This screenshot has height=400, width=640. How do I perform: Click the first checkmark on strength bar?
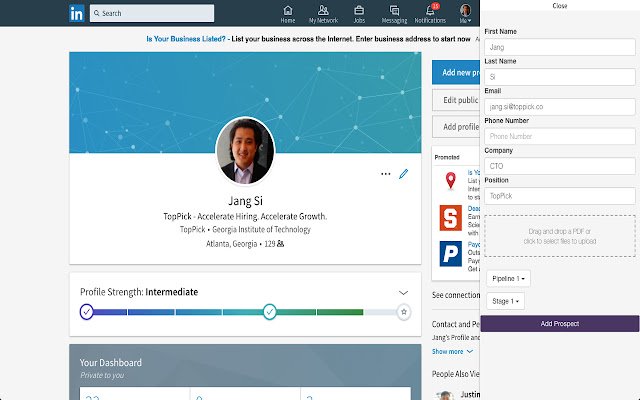tap(87, 312)
